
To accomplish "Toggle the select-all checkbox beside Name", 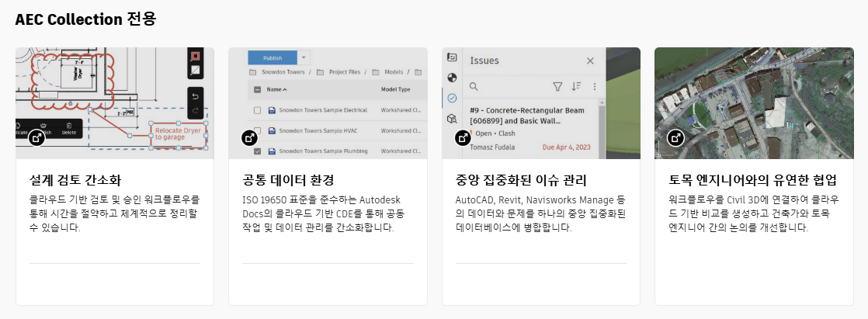I will [258, 90].
